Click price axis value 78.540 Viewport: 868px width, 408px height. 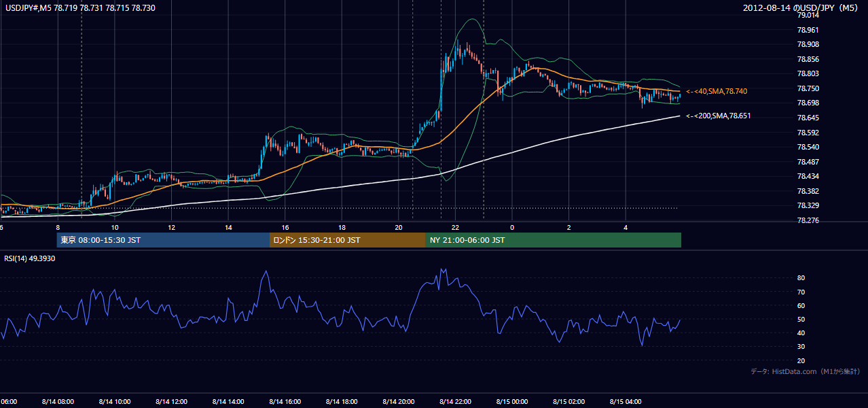(808, 147)
